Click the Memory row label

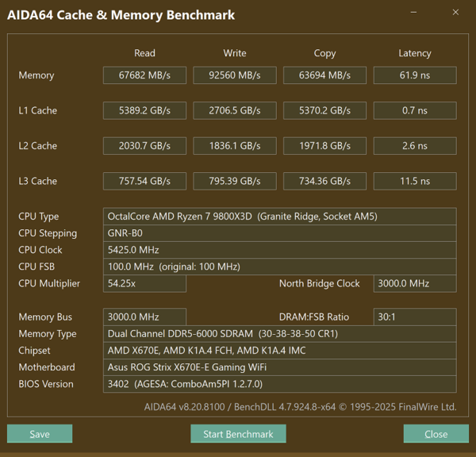point(36,75)
